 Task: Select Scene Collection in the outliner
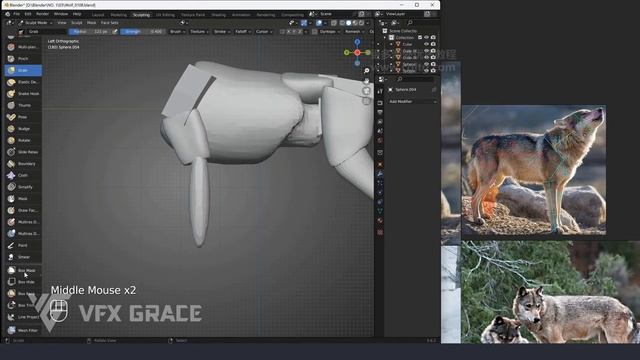click(403, 31)
